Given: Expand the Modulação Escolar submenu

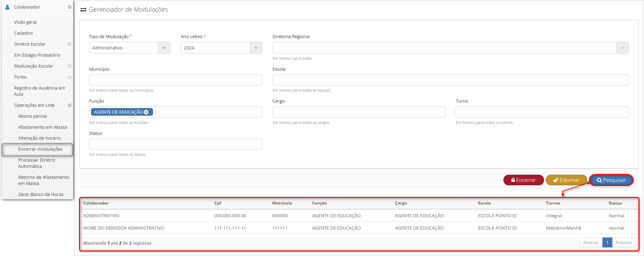Looking at the screenshot, I should click(69, 66).
